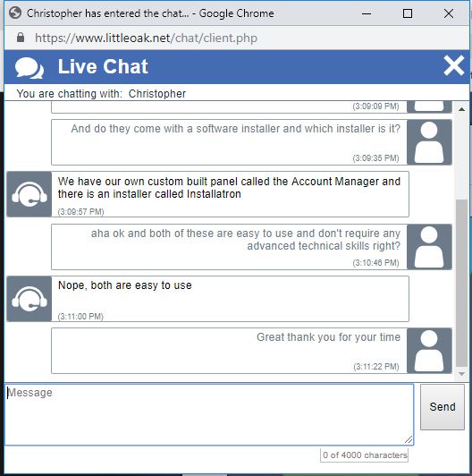Send the chat message
Screen dimensions: 472x476
coord(442,407)
